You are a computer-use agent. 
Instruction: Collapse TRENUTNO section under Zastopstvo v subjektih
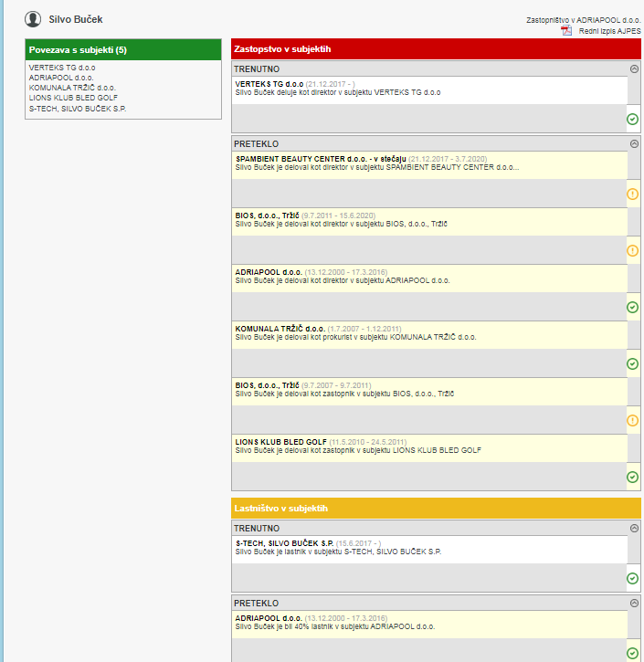[634, 68]
